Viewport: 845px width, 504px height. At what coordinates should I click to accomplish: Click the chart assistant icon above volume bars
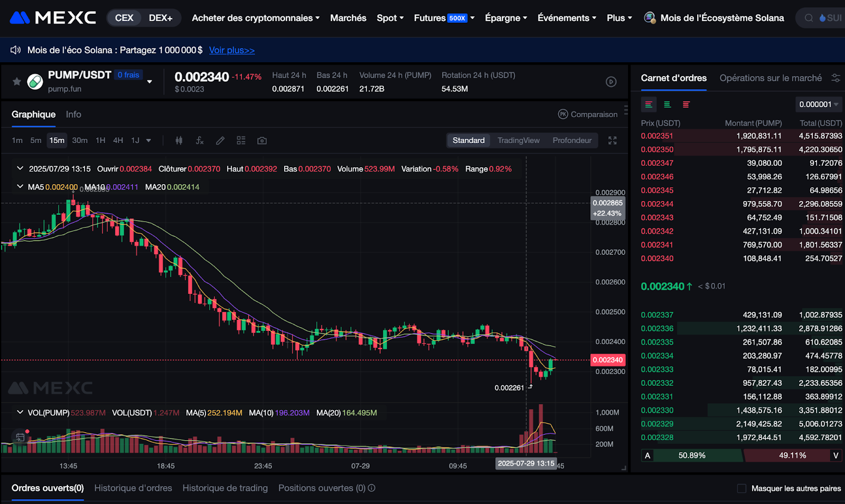pos(20,437)
